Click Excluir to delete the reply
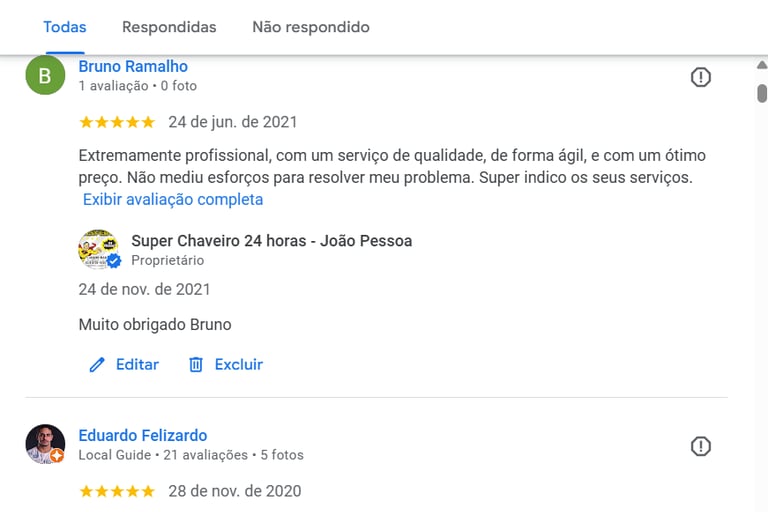768x512 pixels. pos(239,365)
